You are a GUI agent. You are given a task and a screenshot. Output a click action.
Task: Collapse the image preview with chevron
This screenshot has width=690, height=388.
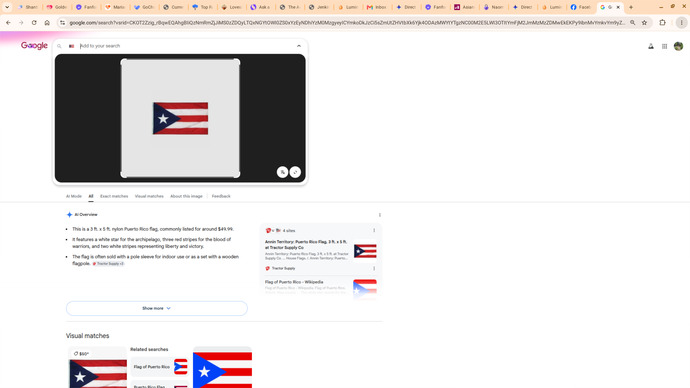click(x=299, y=46)
